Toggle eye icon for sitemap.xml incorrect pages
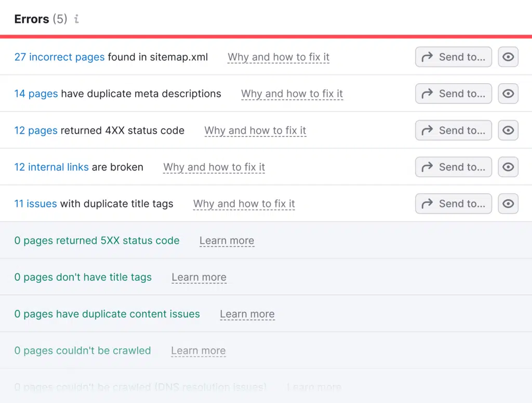532x403 pixels. [508, 57]
